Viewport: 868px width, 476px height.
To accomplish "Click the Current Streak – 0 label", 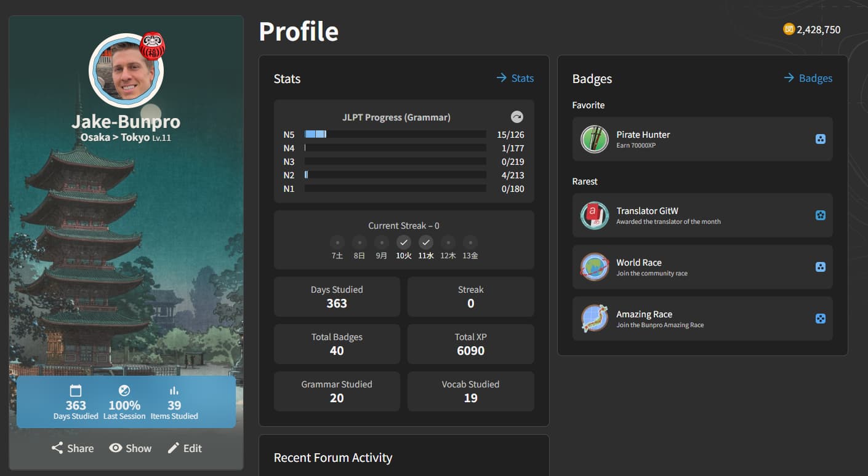I will coord(404,226).
